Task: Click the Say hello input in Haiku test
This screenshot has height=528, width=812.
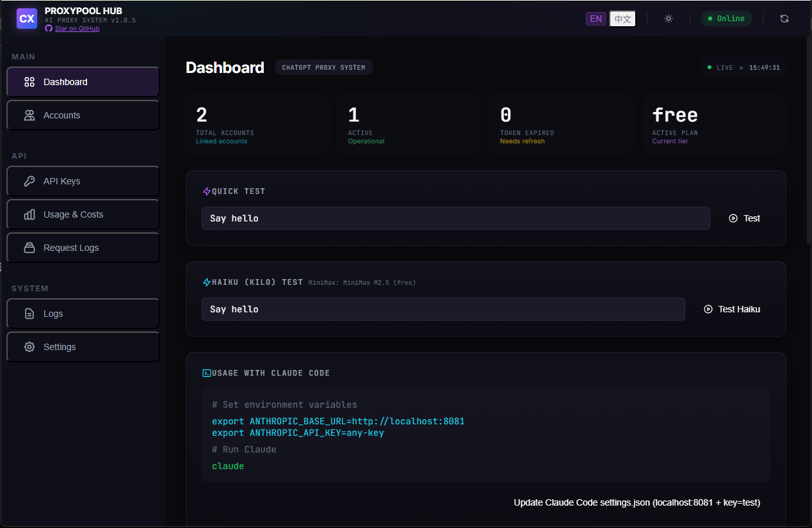Action: pyautogui.click(x=443, y=308)
